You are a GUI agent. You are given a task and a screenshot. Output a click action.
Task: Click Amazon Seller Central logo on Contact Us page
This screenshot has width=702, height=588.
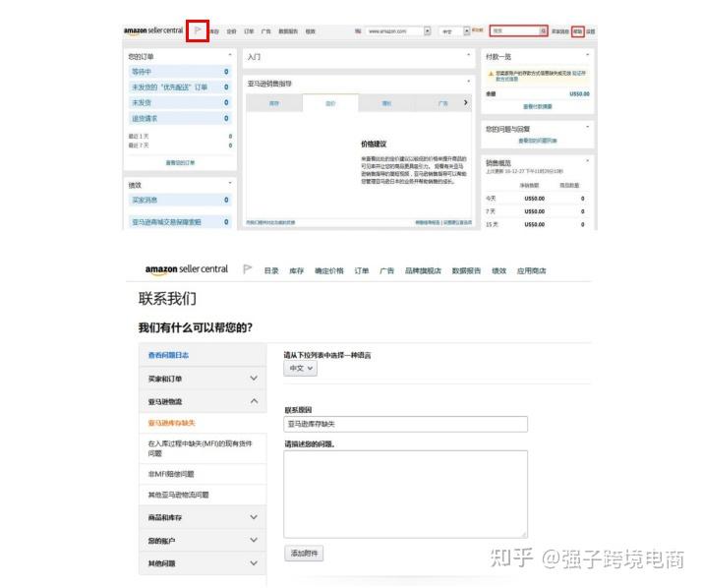click(186, 269)
